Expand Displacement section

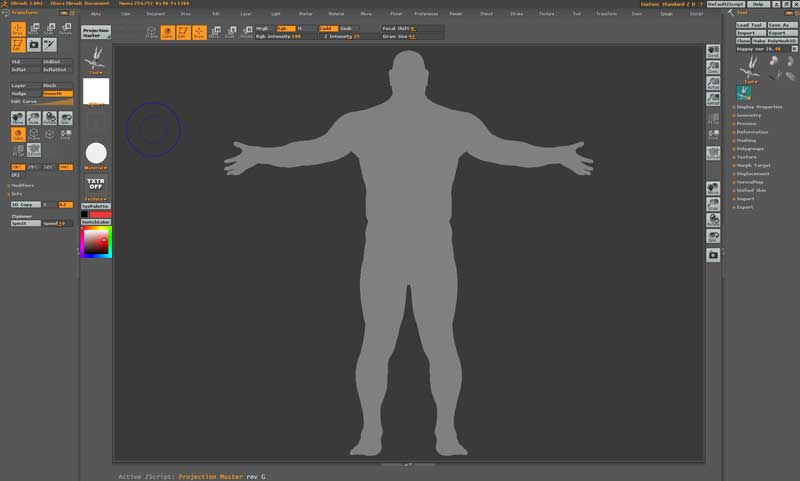(753, 173)
